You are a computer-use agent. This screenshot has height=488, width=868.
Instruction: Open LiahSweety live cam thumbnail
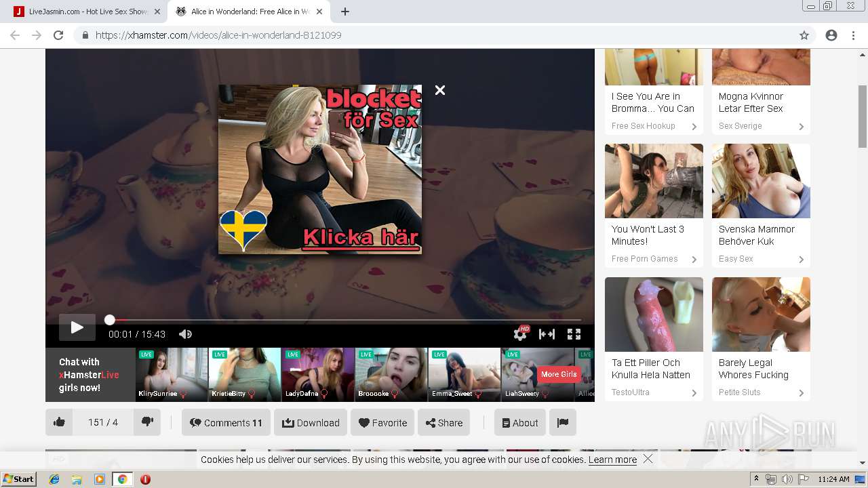[x=538, y=375]
